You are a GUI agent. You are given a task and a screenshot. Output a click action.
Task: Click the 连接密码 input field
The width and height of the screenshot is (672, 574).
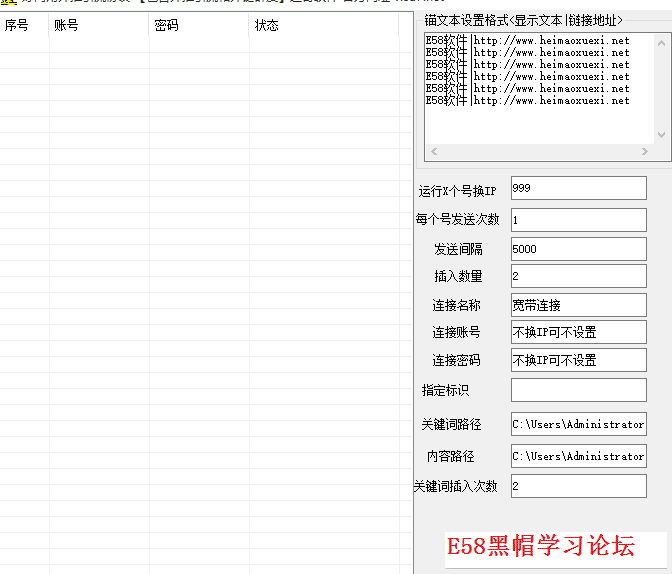tap(577, 361)
